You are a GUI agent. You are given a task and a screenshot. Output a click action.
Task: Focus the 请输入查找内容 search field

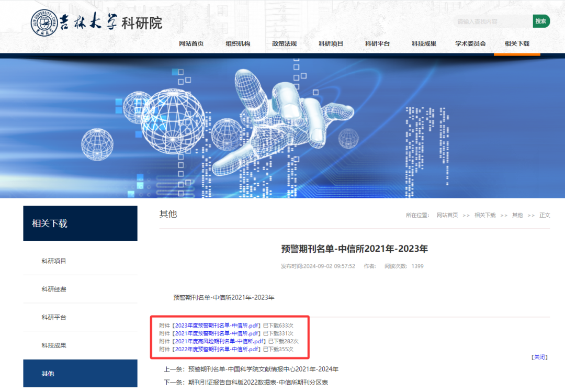[x=493, y=21]
